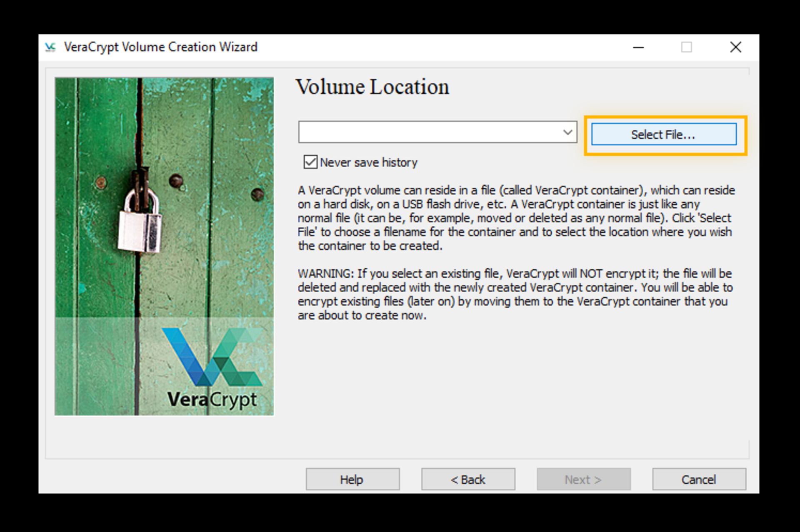Viewport: 800px width, 532px height.
Task: Click the disabled maximize window button
Action: tap(687, 47)
